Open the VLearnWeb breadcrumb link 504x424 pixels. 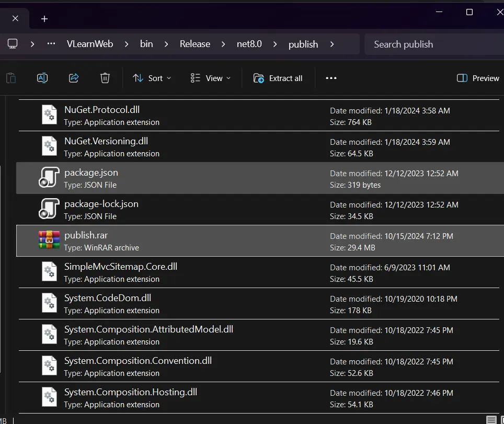pyautogui.click(x=89, y=44)
